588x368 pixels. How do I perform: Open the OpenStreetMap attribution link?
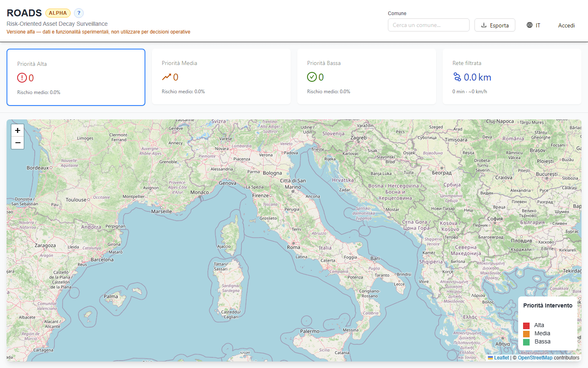tap(535, 358)
